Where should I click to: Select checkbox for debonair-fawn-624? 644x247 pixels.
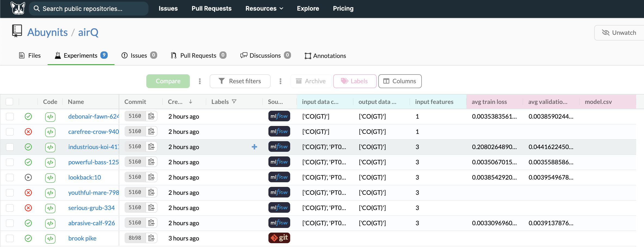(10, 116)
